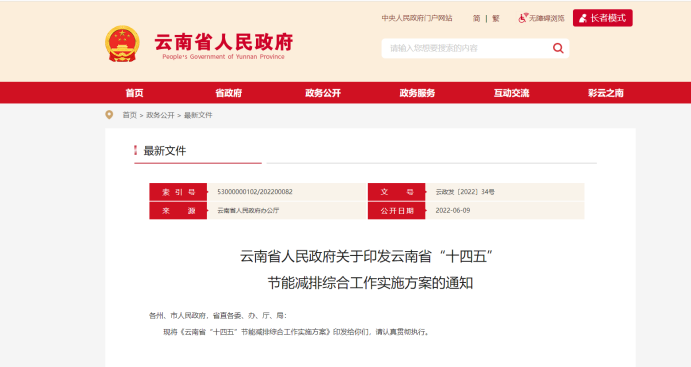This screenshot has width=691, height=367.
Task: Switch to traditional Chinese 繁
Action: pyautogui.click(x=496, y=18)
